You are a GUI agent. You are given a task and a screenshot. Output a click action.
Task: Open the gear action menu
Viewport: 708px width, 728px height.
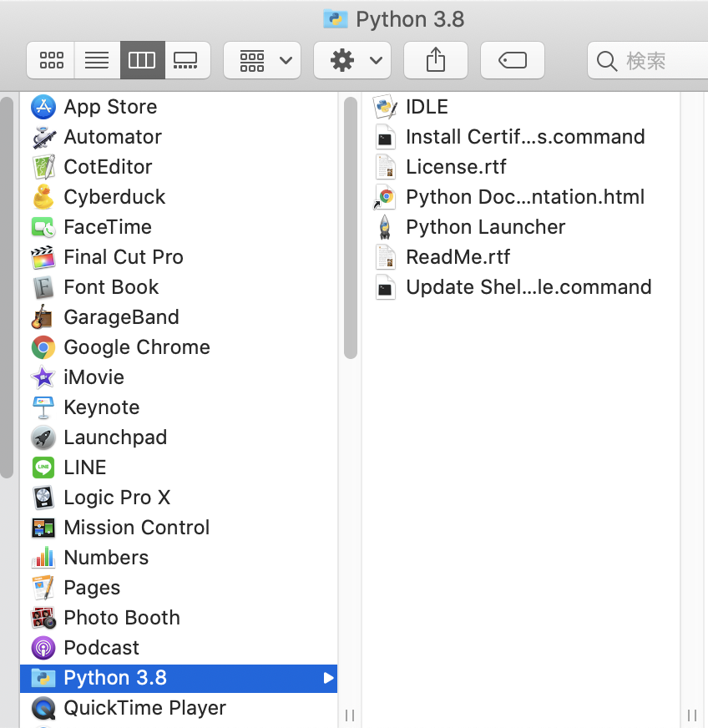click(352, 60)
